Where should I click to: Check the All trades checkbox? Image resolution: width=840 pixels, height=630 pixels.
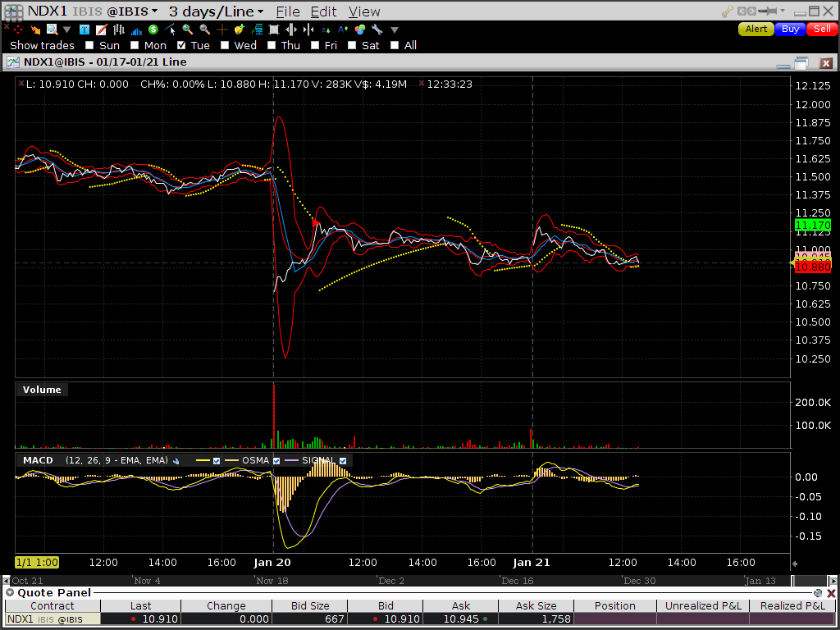pyautogui.click(x=395, y=46)
